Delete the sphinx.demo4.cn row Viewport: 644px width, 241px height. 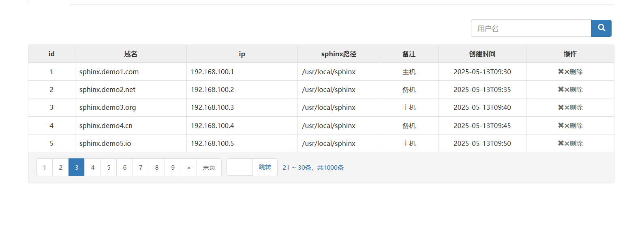(x=570, y=126)
